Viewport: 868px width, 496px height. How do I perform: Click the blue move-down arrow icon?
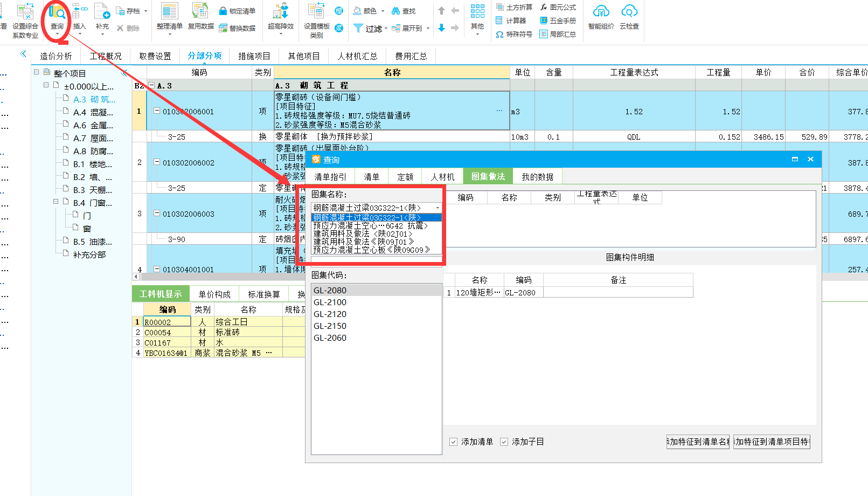441,27
